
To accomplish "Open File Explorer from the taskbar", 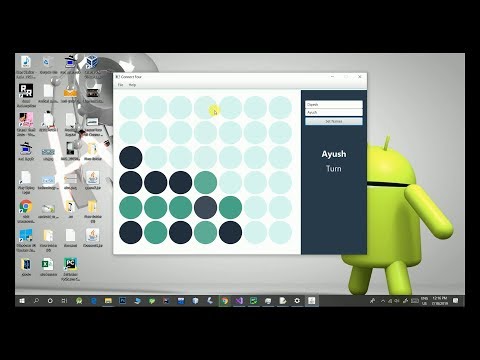I will (x=108, y=301).
